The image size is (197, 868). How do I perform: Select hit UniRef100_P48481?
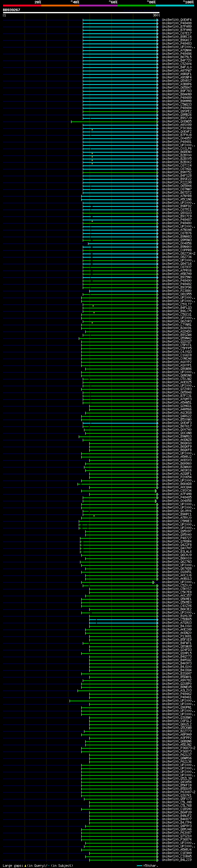click(x=177, y=142)
